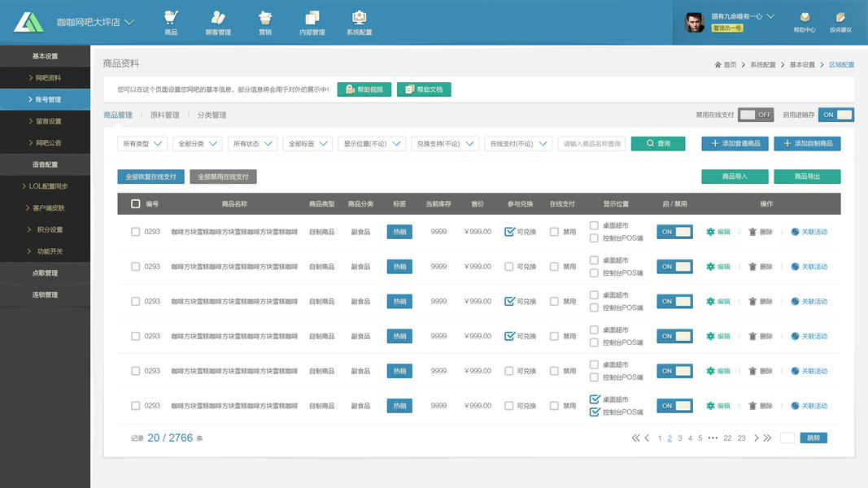Go to previous page with single-left arrow
Viewport: 868px width, 488px height.
647,438
